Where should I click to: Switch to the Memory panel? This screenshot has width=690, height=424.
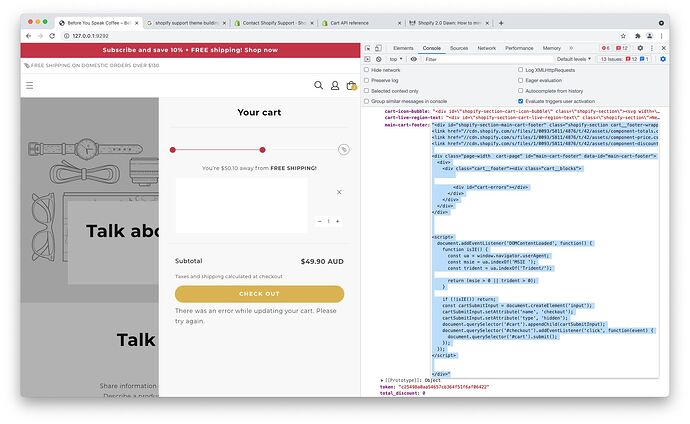552,48
